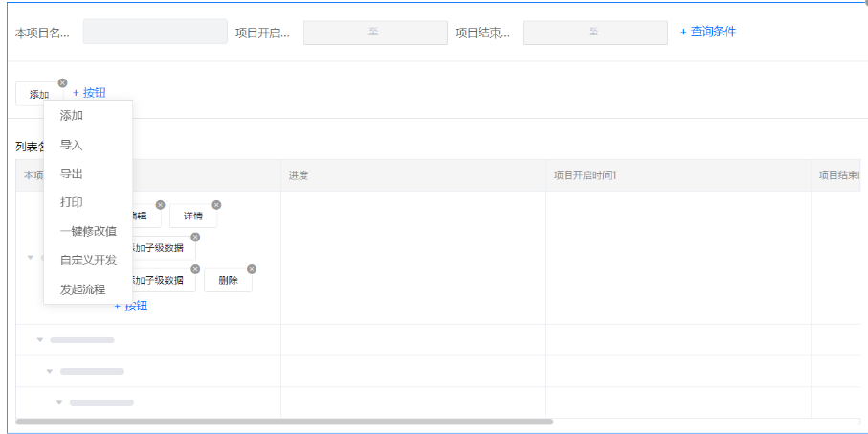Click + 按钮 link next to 添加
This screenshot has width=868, height=434.
coord(89,93)
